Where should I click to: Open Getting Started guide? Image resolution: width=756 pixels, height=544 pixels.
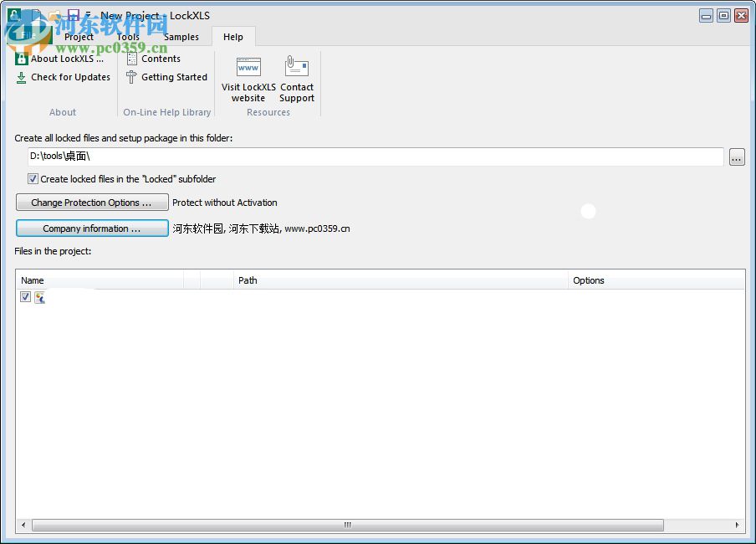click(x=166, y=77)
